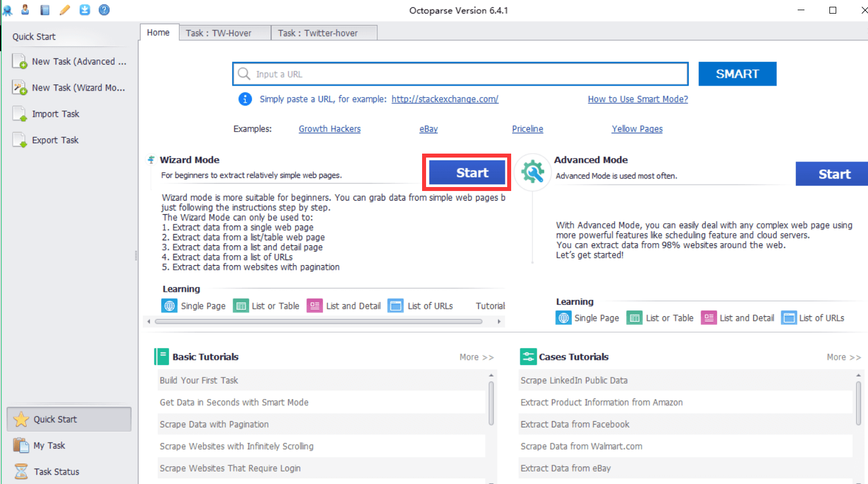Click the Cases Tutorials green slider icon
Viewport: 868px width, 484px height.
pos(528,356)
